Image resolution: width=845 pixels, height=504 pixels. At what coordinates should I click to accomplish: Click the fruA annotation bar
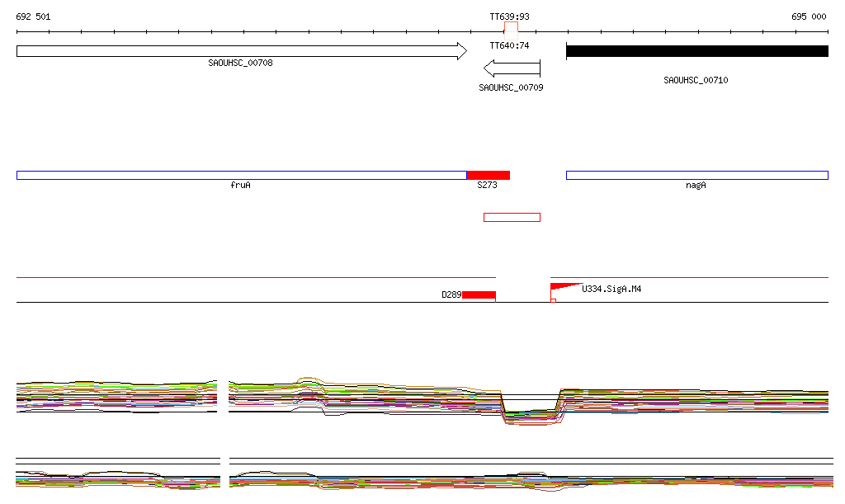click(x=241, y=175)
